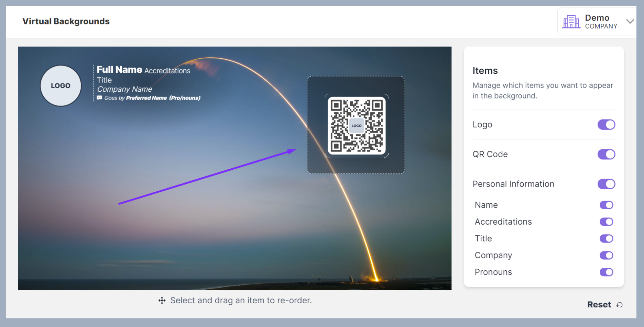Click the speech bubble icon beside Goes by
This screenshot has width=644, height=327.
[x=99, y=98]
